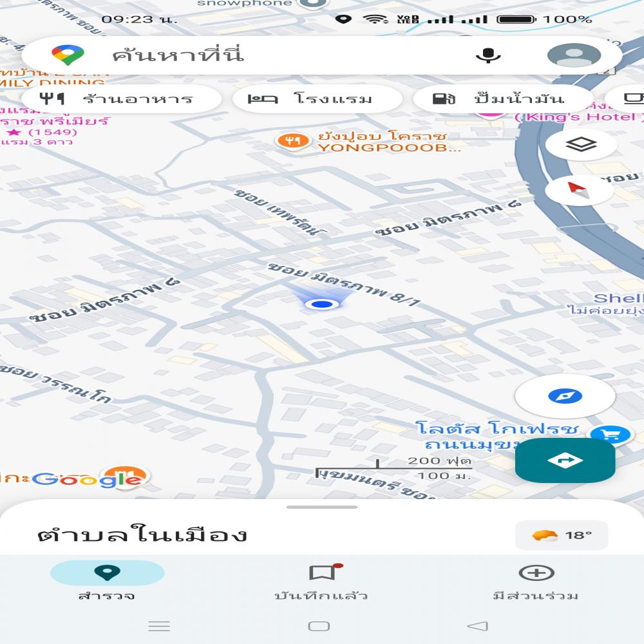This screenshot has width=644, height=644.
Task: Open the 18° weather widget
Action: click(562, 535)
